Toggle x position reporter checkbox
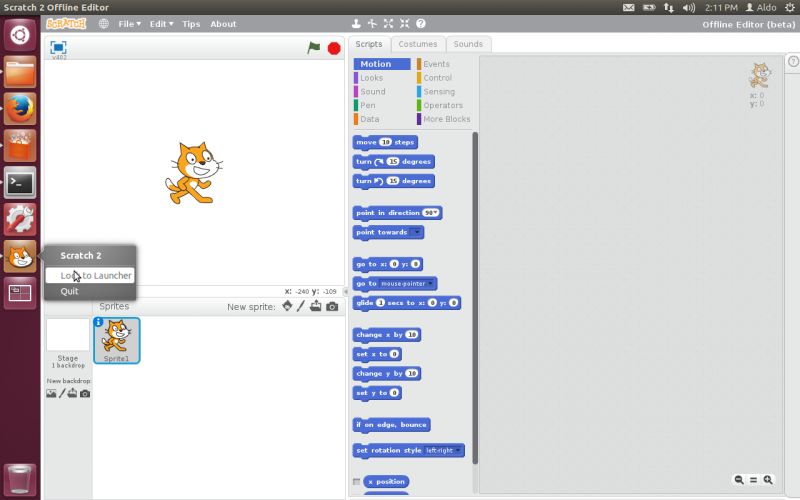The width and height of the screenshot is (800, 500). coord(357,482)
